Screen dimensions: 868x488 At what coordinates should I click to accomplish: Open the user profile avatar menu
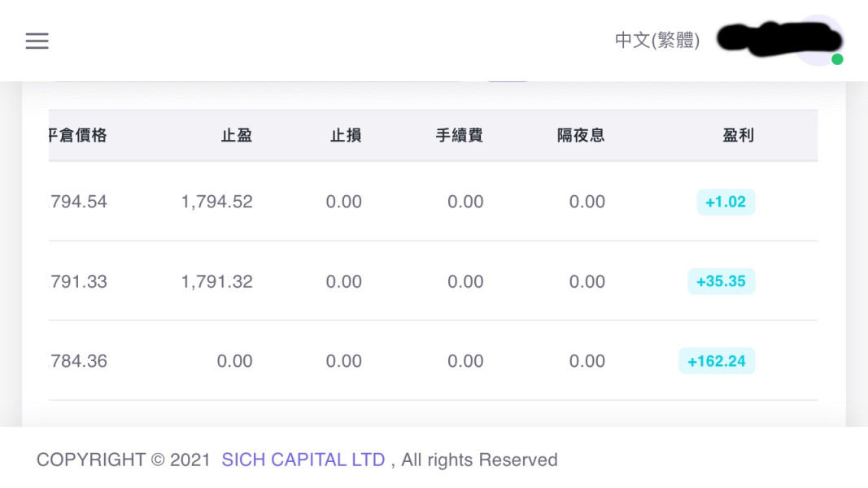coord(816,40)
